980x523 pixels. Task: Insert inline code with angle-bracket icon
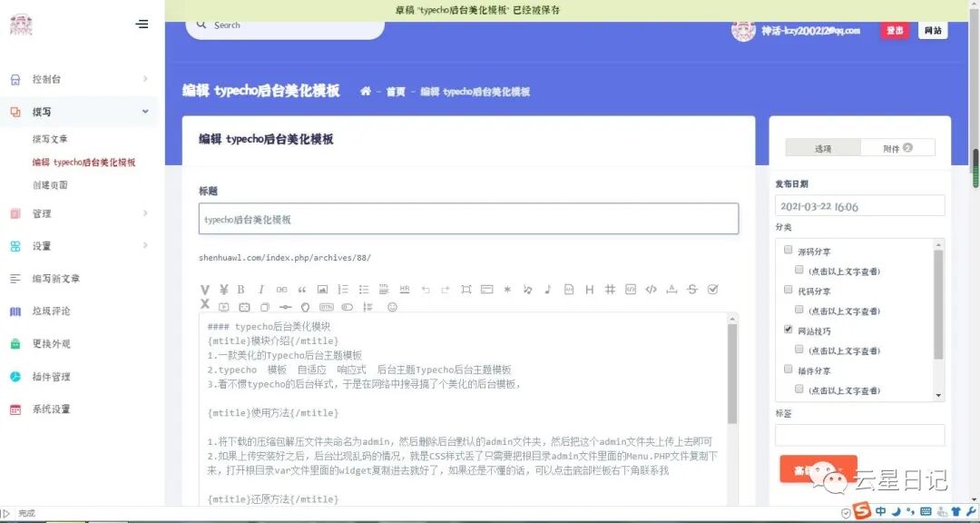[x=652, y=289]
